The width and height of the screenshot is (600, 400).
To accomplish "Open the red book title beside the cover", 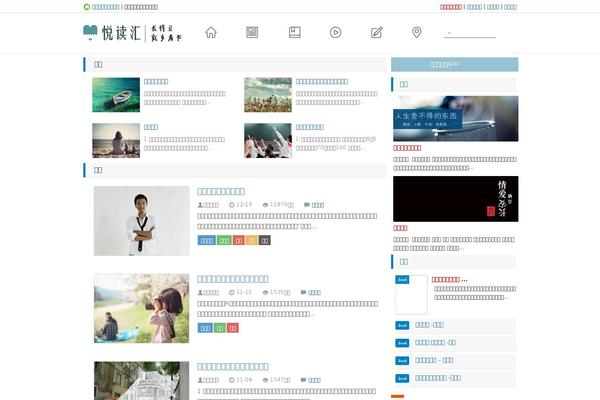I will pos(449,280).
